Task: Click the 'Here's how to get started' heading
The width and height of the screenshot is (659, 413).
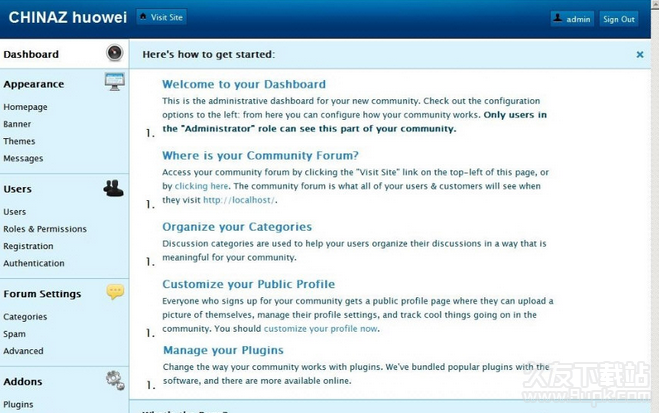Action: click(208, 54)
